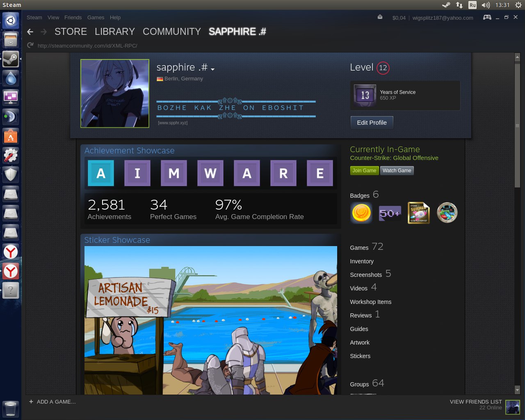
Task: Open the Guides link
Action: click(359, 329)
